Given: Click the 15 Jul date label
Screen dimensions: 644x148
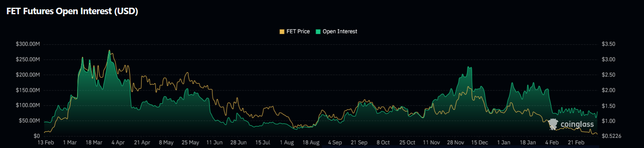Looking at the screenshot, I should pos(263,142).
